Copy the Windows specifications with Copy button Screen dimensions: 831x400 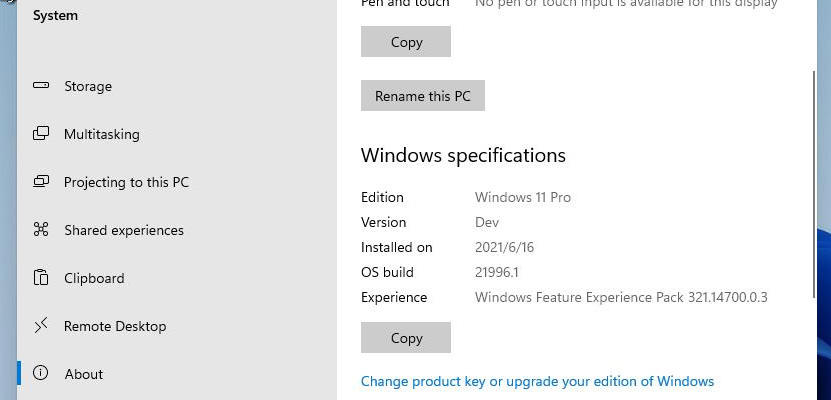point(406,337)
